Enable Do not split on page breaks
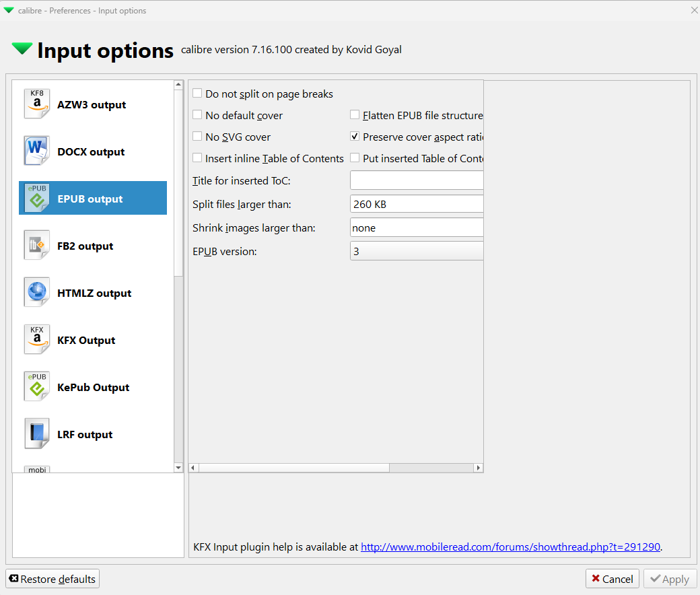The image size is (700, 595). click(198, 94)
